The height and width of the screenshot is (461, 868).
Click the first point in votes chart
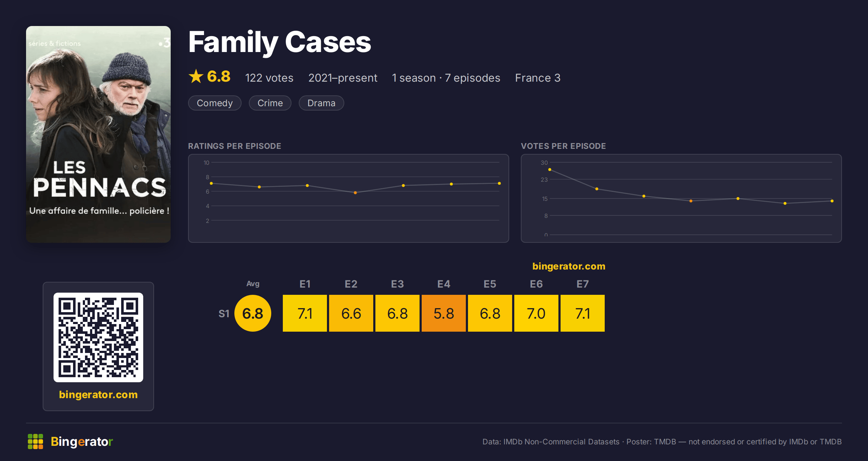(x=550, y=169)
